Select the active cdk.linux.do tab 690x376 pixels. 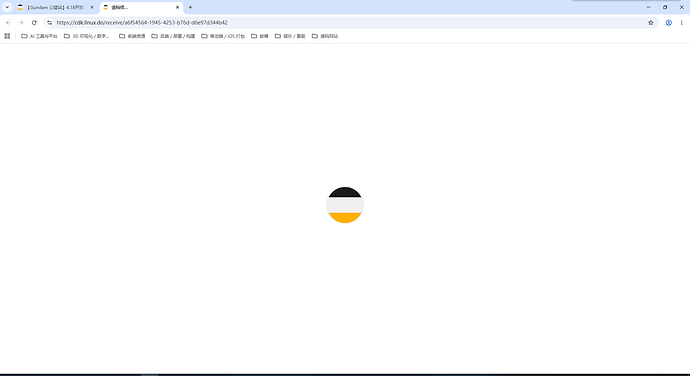[x=141, y=7]
